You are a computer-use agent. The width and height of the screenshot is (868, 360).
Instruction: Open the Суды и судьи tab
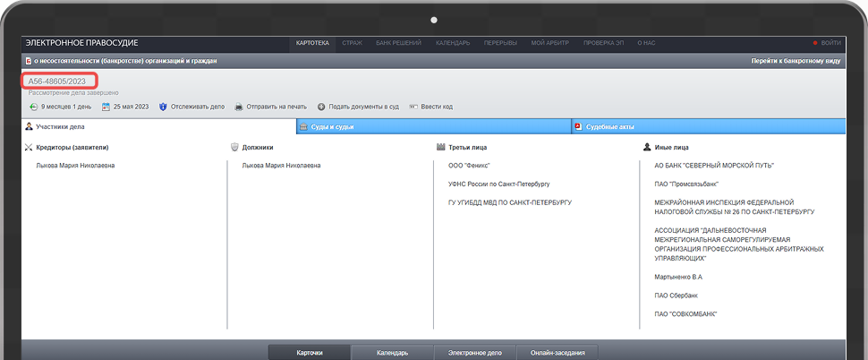point(332,127)
